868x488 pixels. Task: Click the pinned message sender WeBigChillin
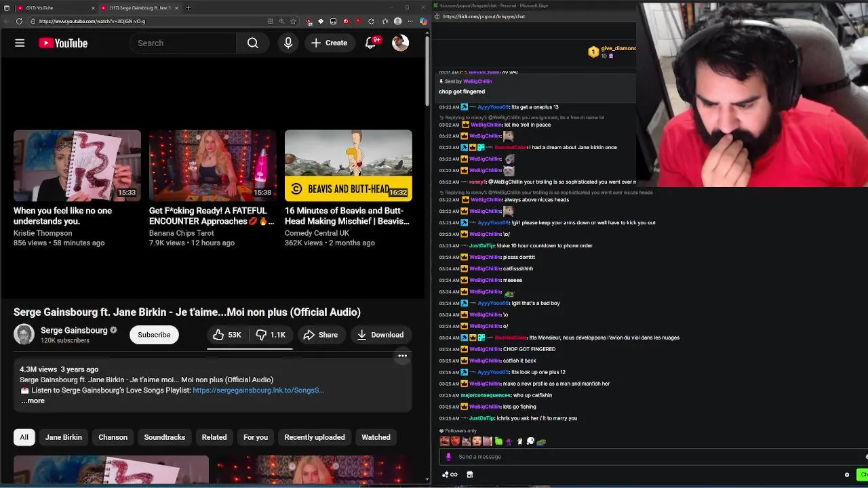(477, 81)
